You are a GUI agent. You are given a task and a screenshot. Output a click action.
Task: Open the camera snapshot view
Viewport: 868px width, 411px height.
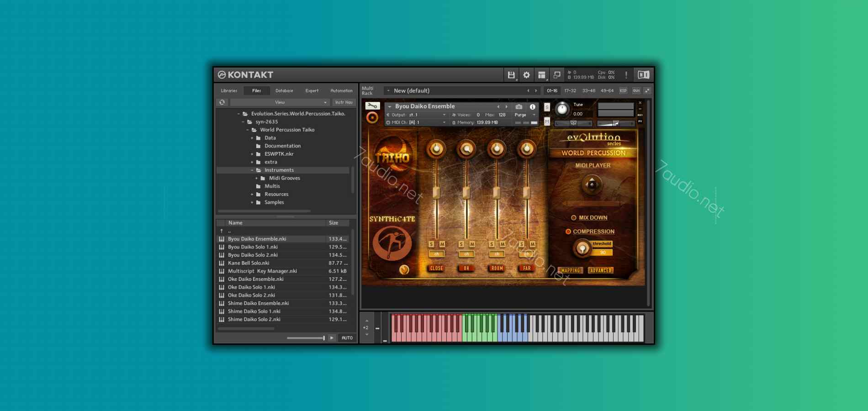519,106
